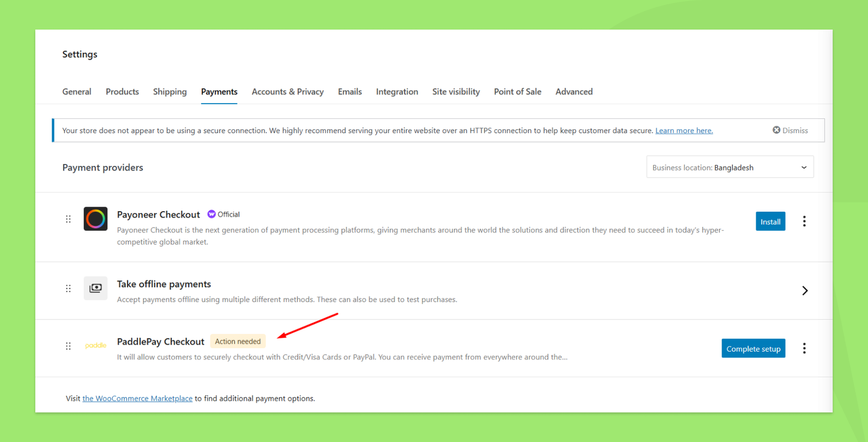
Task: Open the Business location dropdown
Action: click(x=730, y=167)
